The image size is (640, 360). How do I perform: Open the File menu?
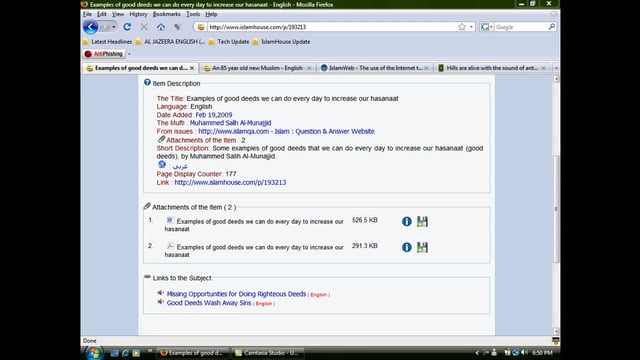87,14
